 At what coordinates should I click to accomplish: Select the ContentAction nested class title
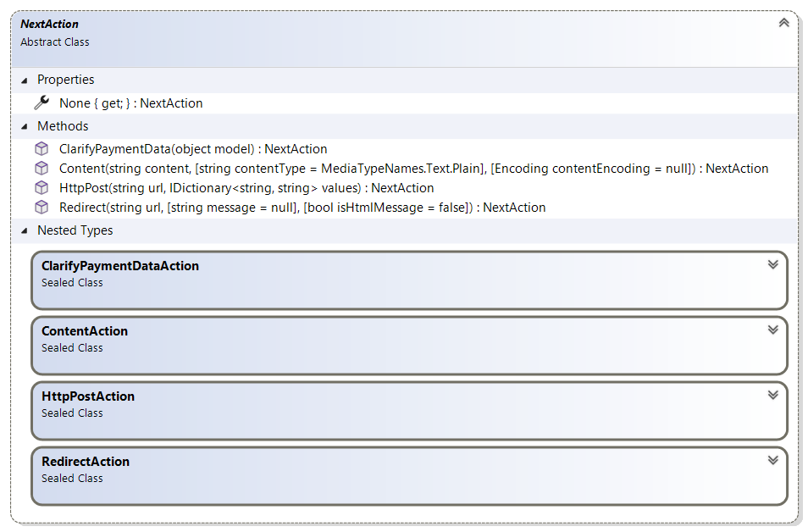point(85,331)
